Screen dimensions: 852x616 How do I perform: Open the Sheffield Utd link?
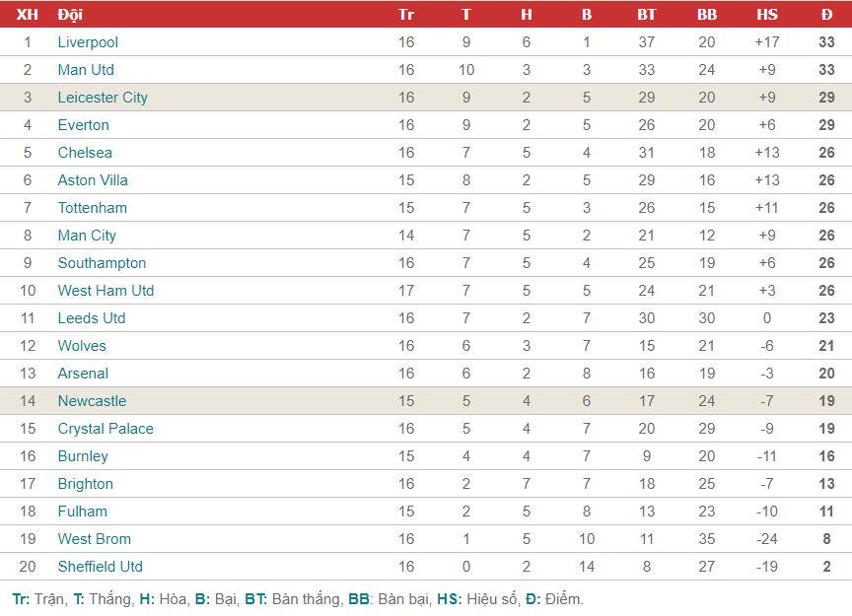[100, 567]
